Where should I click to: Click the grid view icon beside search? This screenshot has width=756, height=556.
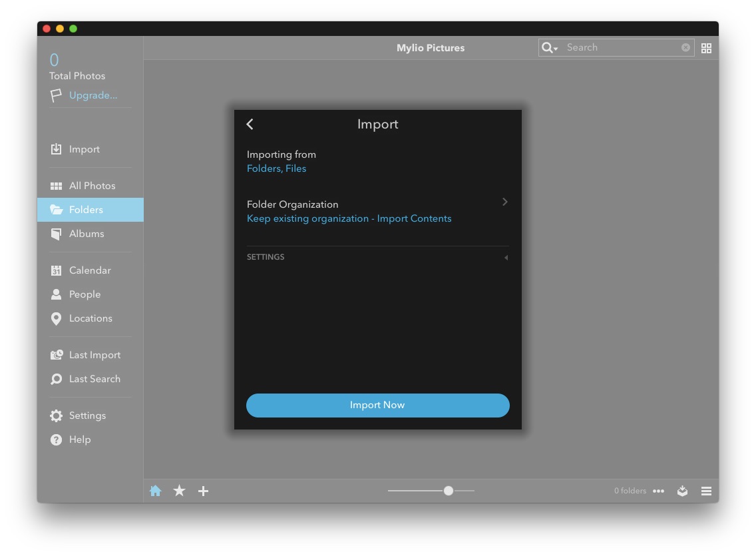pyautogui.click(x=706, y=48)
